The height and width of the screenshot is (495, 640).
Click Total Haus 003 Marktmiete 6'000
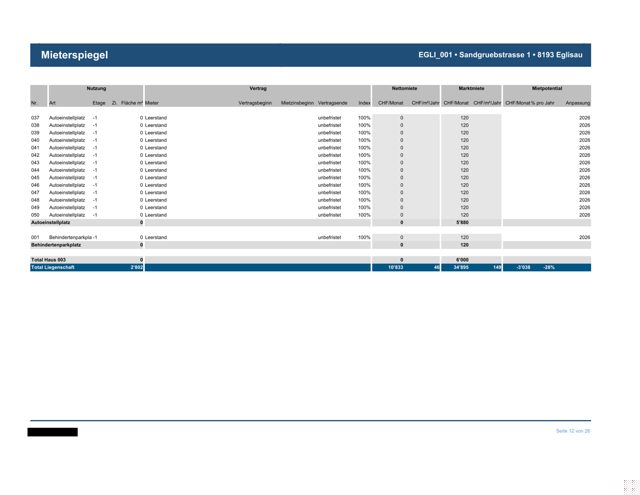(x=462, y=260)
